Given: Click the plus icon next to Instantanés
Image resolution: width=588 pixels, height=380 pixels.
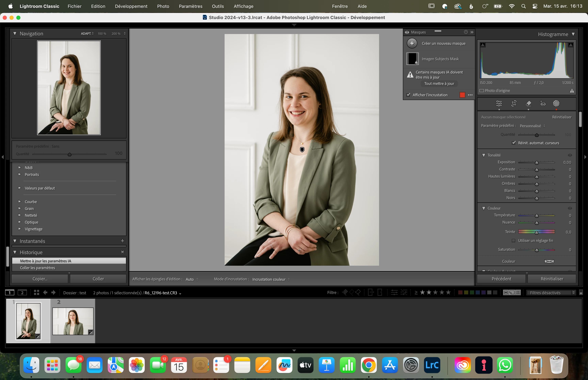Looking at the screenshot, I should pyautogui.click(x=122, y=241).
